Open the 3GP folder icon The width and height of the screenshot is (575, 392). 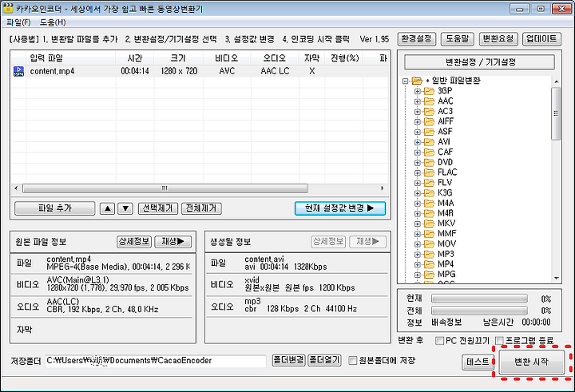tap(429, 91)
